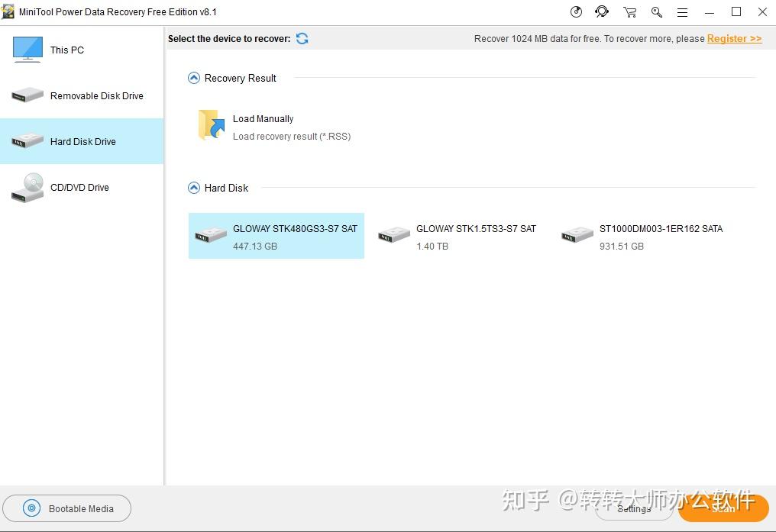This screenshot has height=532, width=776.
Task: Click the drive icon of the 1.40 TB disk
Action: [394, 235]
